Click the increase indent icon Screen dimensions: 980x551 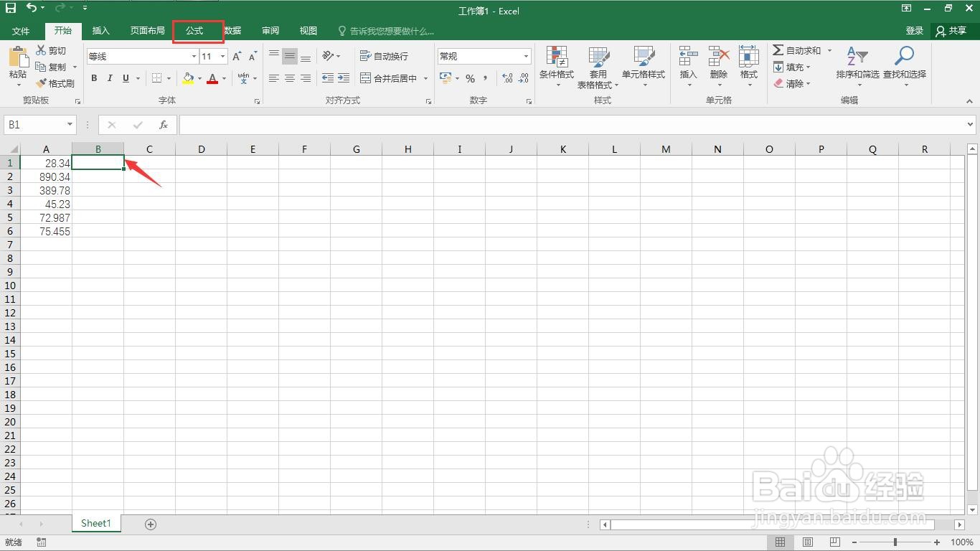(344, 78)
